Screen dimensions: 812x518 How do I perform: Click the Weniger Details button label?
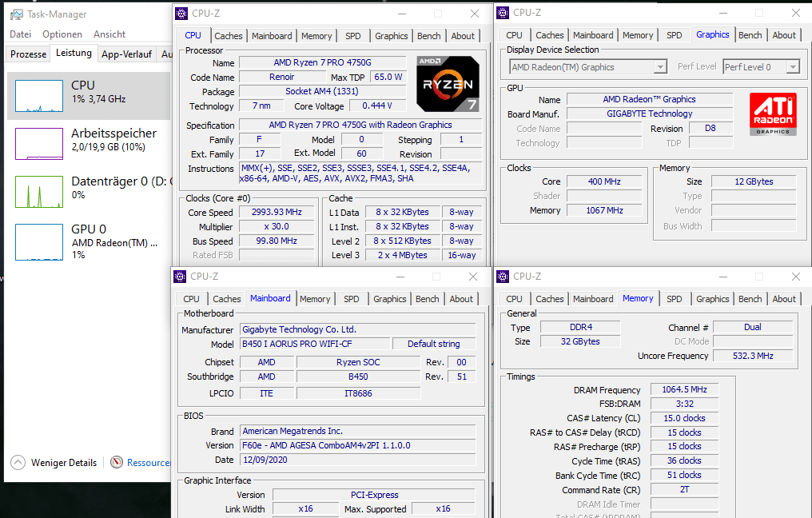(x=64, y=463)
